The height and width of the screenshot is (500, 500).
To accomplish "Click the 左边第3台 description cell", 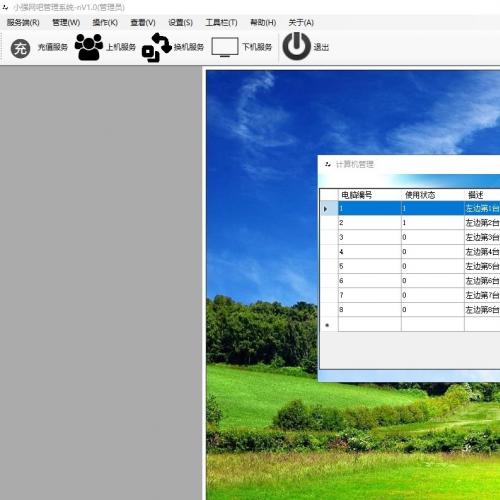I will 482,237.
